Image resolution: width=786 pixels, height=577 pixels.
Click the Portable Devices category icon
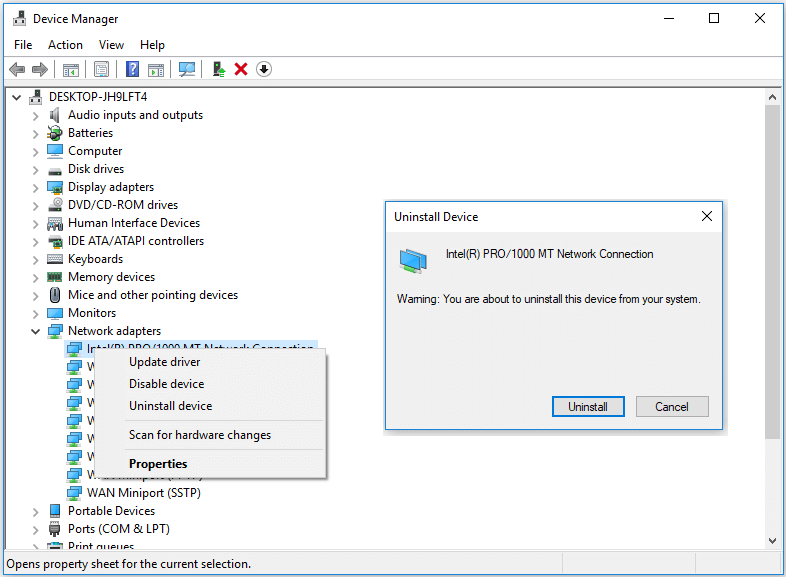(55, 510)
